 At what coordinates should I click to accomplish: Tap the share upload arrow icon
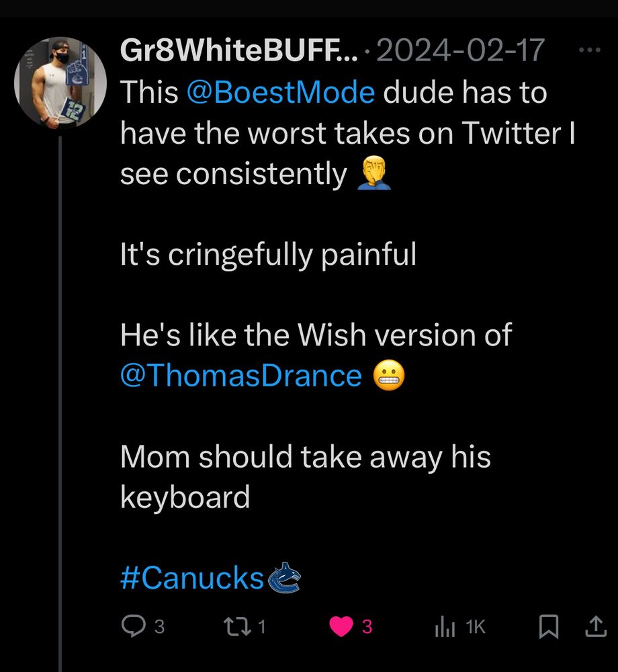click(x=594, y=627)
